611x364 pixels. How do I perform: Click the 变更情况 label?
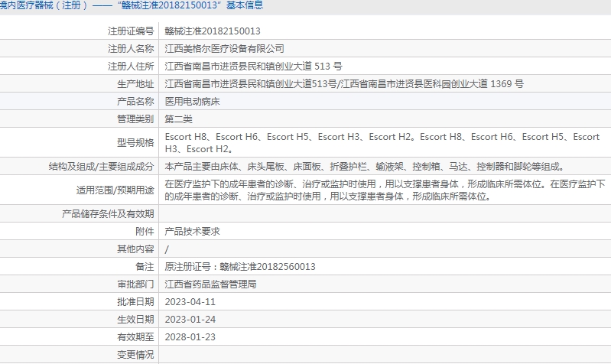click(135, 355)
